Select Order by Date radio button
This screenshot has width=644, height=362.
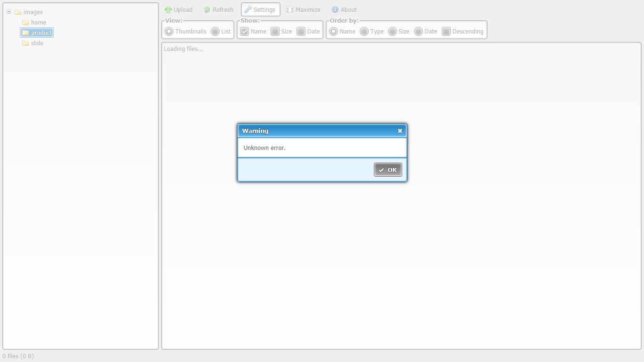(x=418, y=32)
